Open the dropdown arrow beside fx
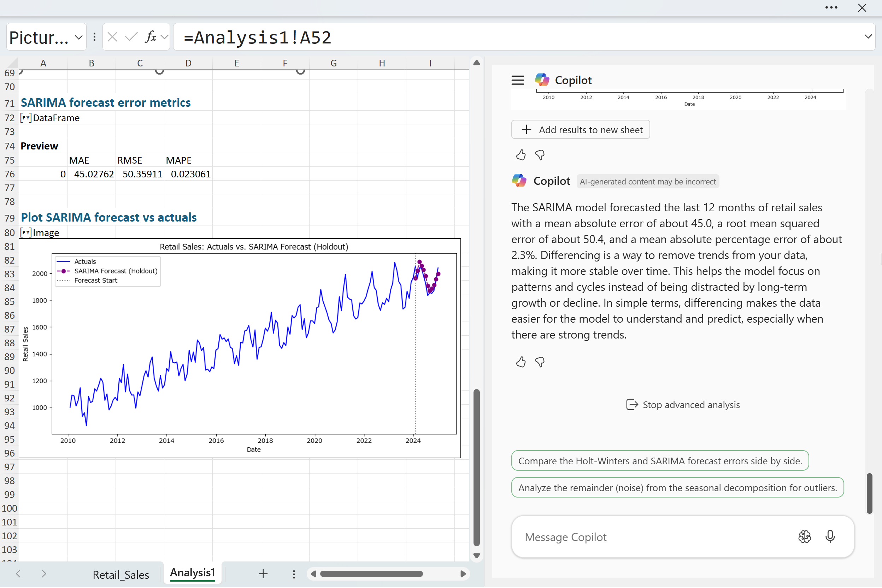 pyautogui.click(x=164, y=37)
